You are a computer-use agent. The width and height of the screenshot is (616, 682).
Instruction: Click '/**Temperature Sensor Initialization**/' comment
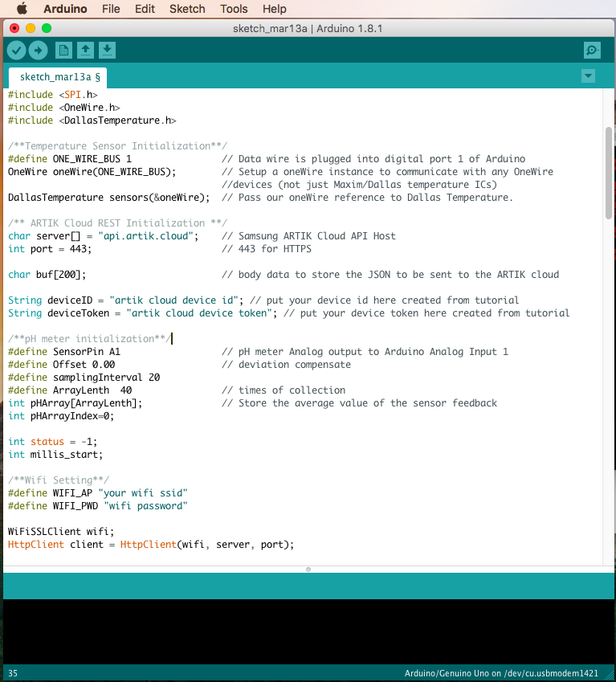[117, 146]
